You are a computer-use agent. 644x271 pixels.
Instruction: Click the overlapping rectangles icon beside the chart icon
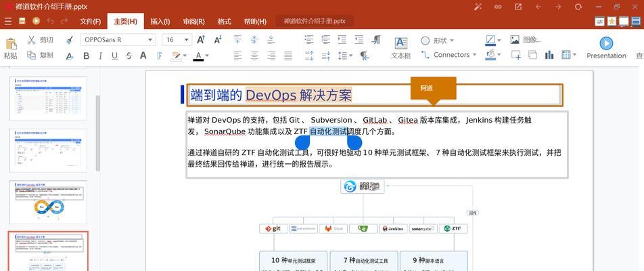(532, 55)
